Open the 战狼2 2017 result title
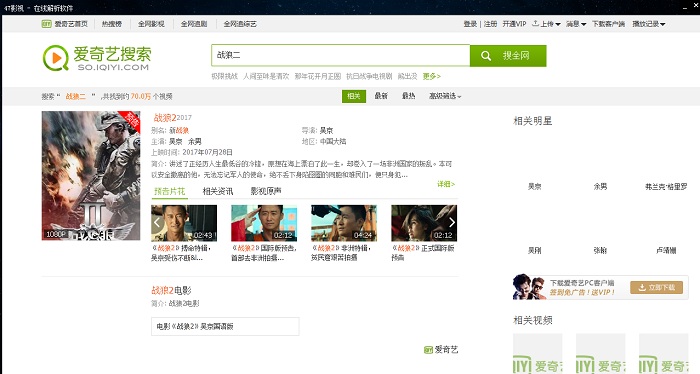Image resolution: width=700 pixels, height=374 pixels. point(172,117)
